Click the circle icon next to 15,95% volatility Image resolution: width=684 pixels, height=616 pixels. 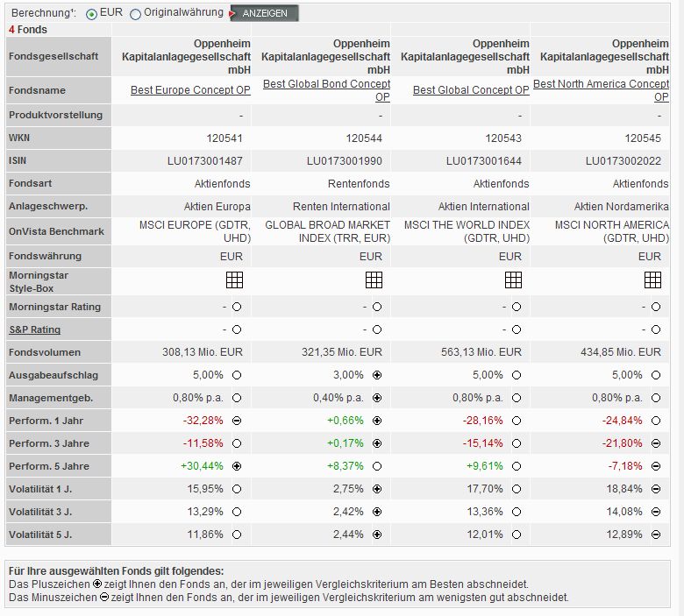(x=237, y=489)
